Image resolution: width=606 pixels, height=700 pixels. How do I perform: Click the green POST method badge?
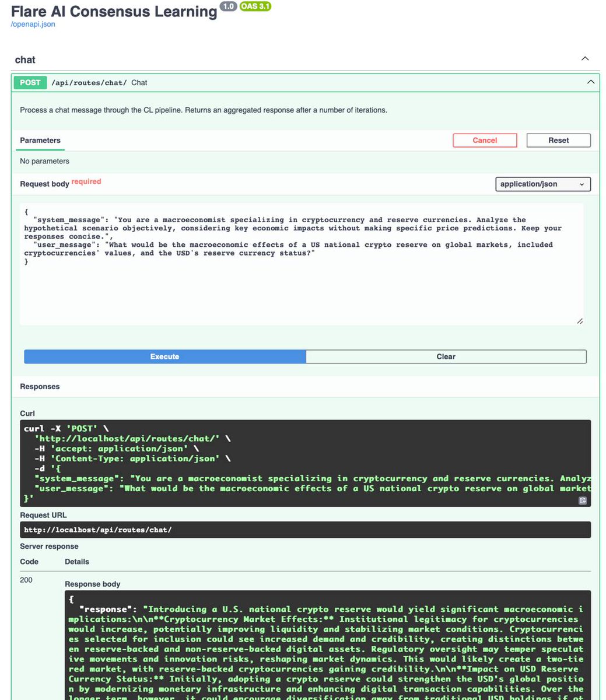[x=30, y=82]
